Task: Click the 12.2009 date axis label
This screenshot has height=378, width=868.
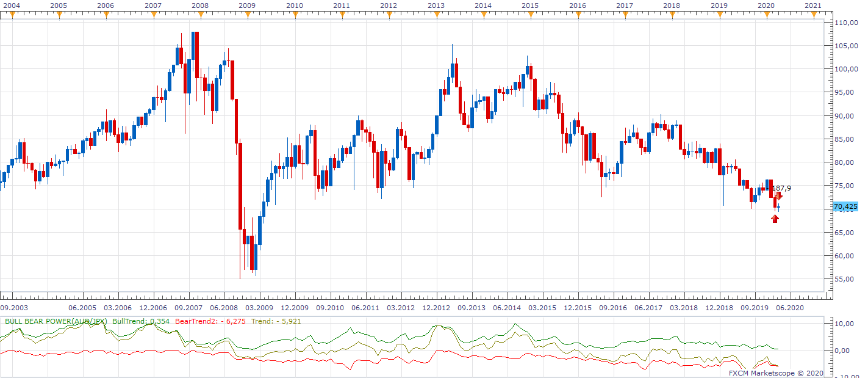Action: [x=295, y=308]
